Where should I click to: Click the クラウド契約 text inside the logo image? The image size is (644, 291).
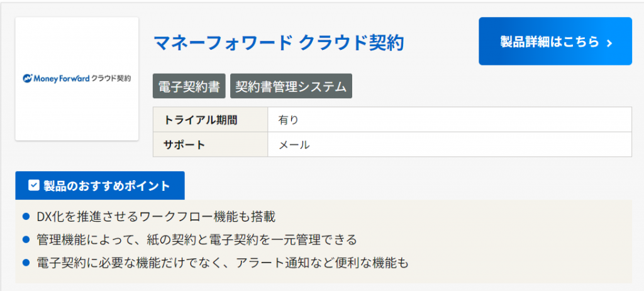point(111,79)
